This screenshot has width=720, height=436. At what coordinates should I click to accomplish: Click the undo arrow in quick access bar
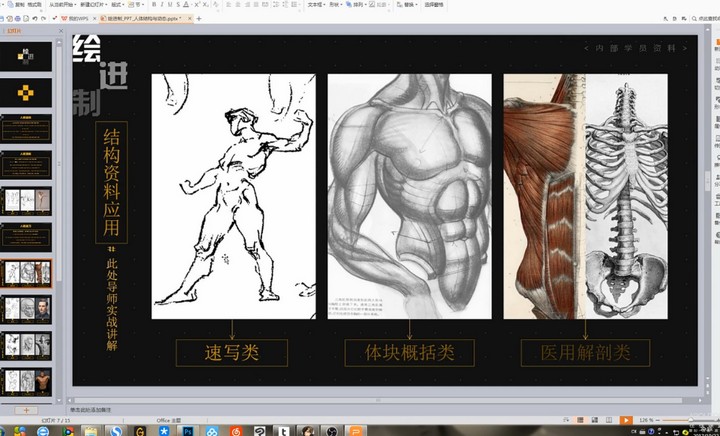[x=35, y=18]
